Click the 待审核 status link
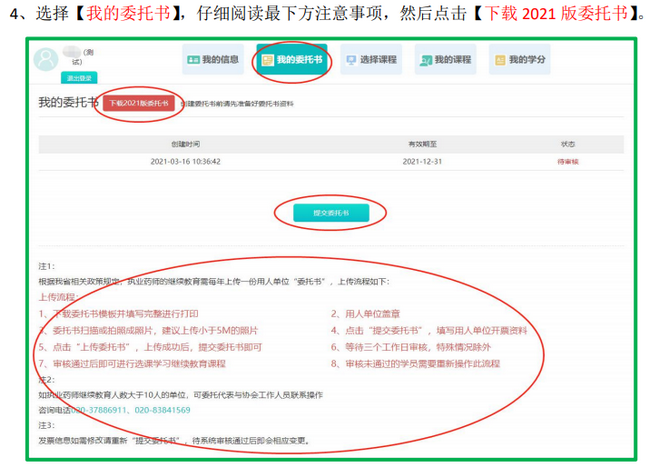The image size is (650, 468). 566,160
